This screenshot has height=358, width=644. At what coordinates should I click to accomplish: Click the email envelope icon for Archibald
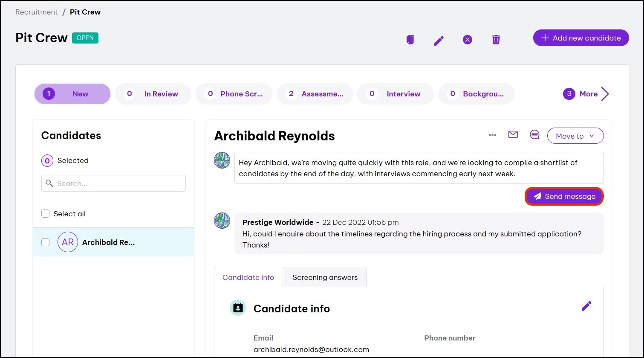point(513,135)
